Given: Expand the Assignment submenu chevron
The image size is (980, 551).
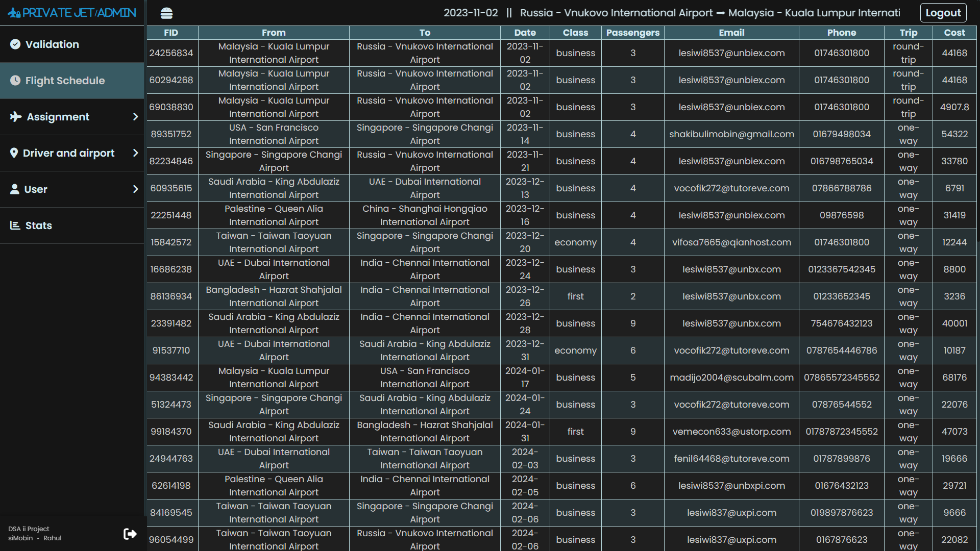Looking at the screenshot, I should pos(135,117).
